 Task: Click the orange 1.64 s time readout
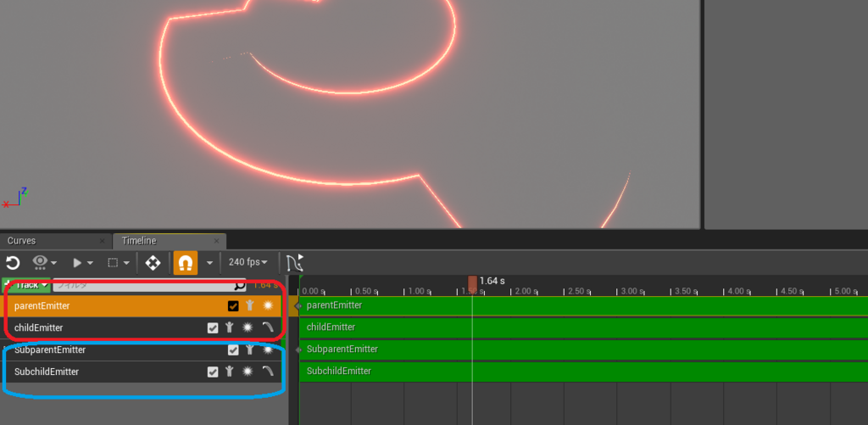pos(265,285)
